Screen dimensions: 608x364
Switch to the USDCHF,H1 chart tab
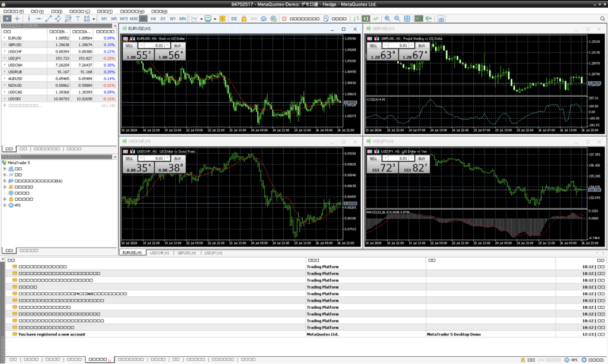159,253
